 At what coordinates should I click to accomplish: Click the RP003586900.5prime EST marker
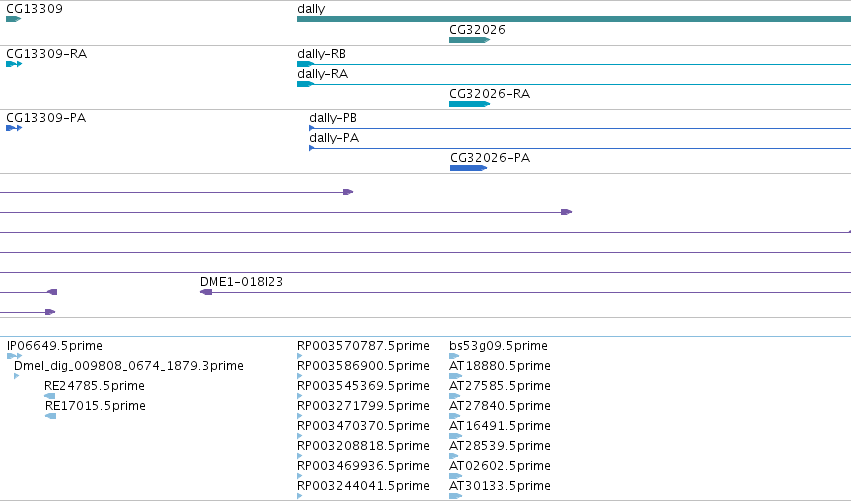click(x=300, y=376)
